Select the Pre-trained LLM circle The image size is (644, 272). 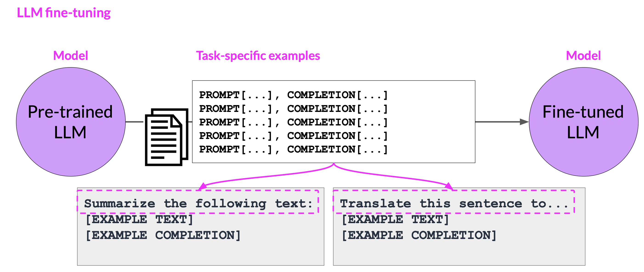[x=71, y=122]
